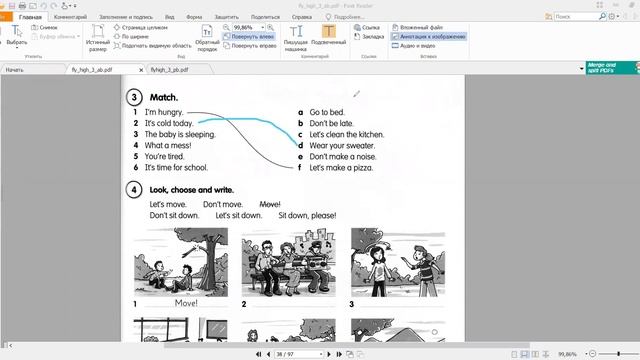
Task: Select the Выбрать (Select text) tool
Action: coord(17,35)
